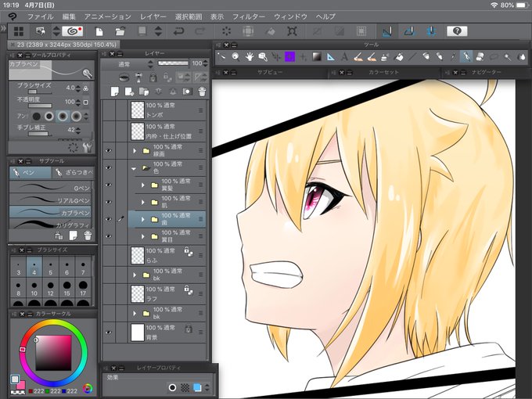
Task: Select the Gradient tool
Action: pos(317,56)
